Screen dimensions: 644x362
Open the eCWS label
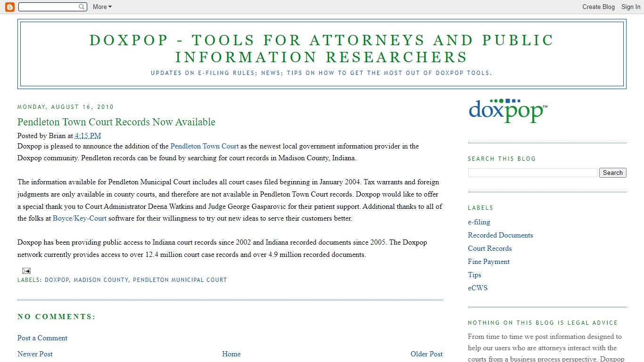pos(478,288)
